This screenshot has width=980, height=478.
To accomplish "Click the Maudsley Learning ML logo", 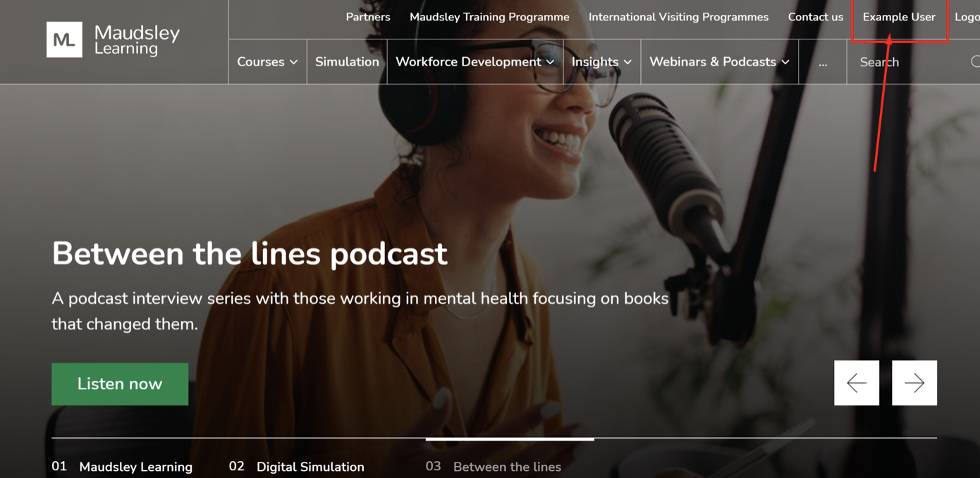I will [x=64, y=39].
